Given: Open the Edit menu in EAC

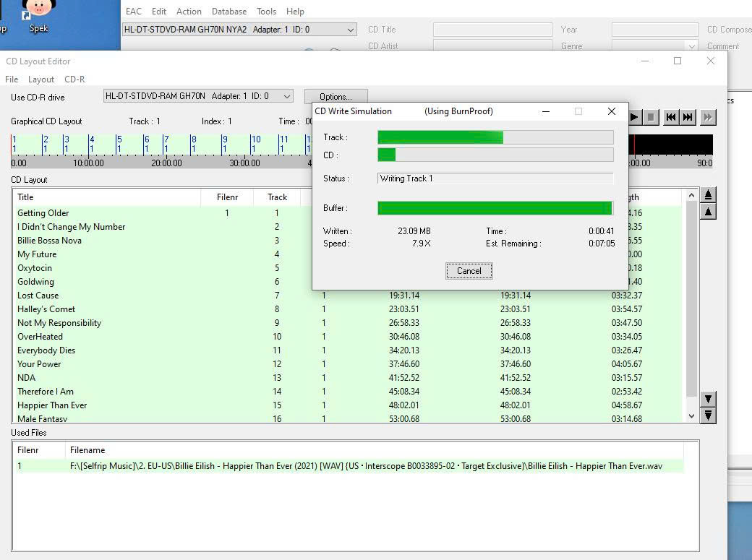Looking at the screenshot, I should (159, 12).
